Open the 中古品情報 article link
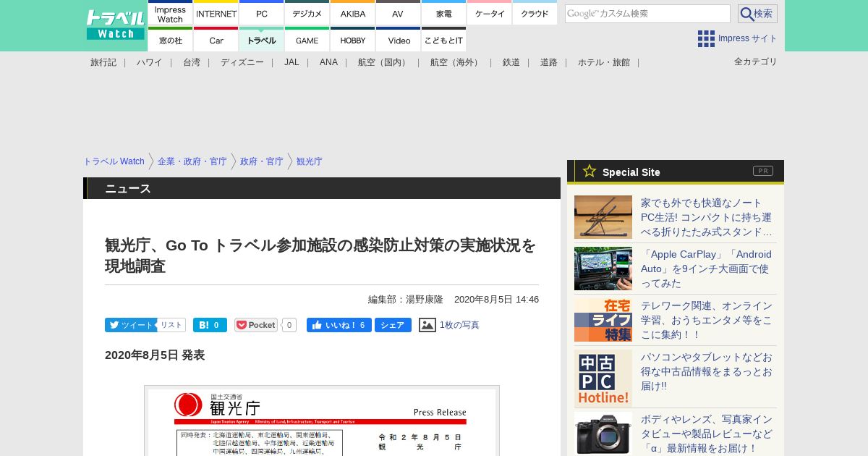This screenshot has height=456, width=868. [707, 371]
